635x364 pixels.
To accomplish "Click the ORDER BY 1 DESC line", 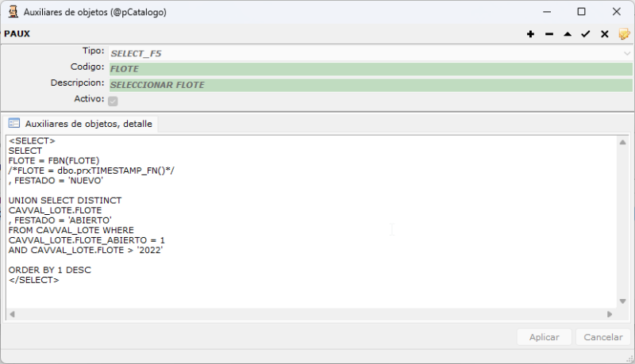I will coord(49,270).
